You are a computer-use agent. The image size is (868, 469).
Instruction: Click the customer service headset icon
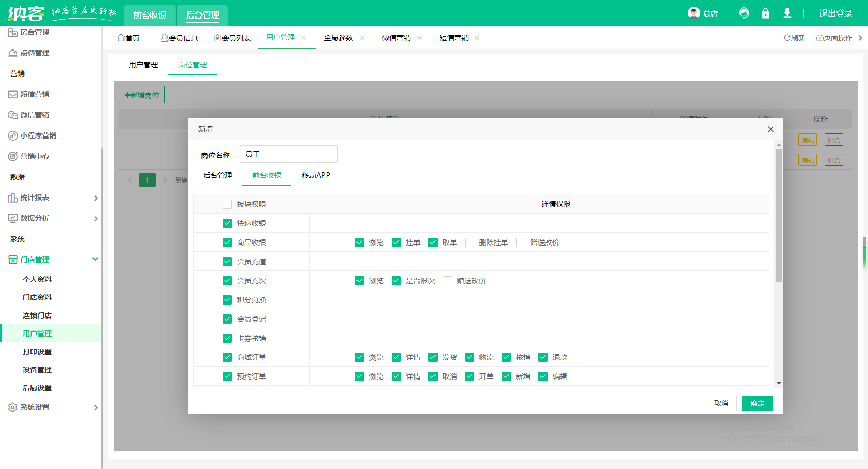744,13
